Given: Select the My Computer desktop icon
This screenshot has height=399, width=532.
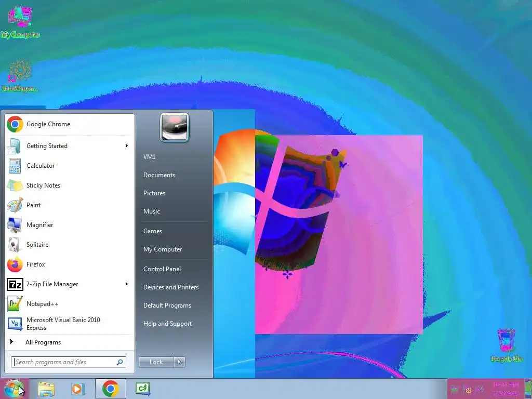Looking at the screenshot, I should [20, 22].
